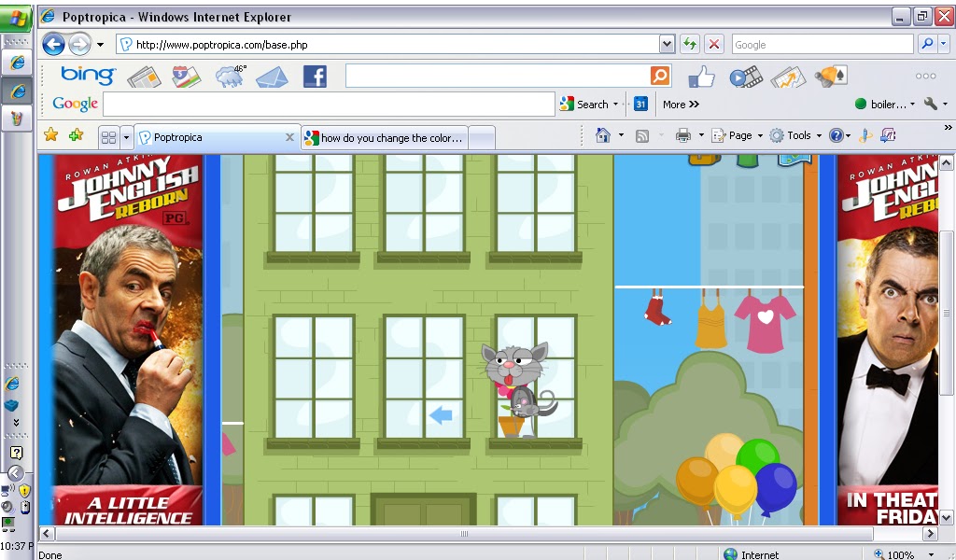Open the Tools menu
The image size is (956, 560).
coord(795,135)
